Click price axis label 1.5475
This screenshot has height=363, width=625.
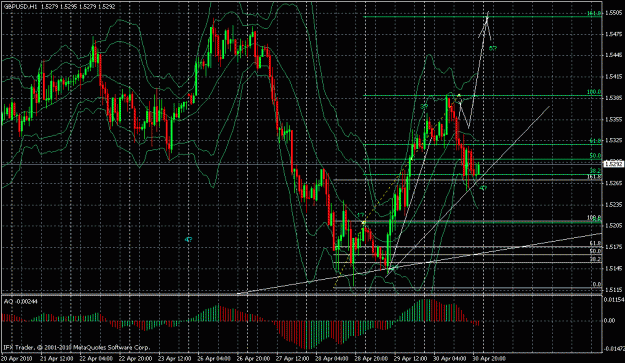(x=614, y=34)
